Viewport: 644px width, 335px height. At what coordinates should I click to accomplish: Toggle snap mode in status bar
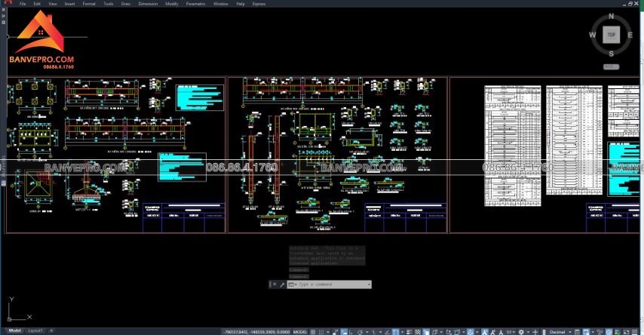click(321, 331)
